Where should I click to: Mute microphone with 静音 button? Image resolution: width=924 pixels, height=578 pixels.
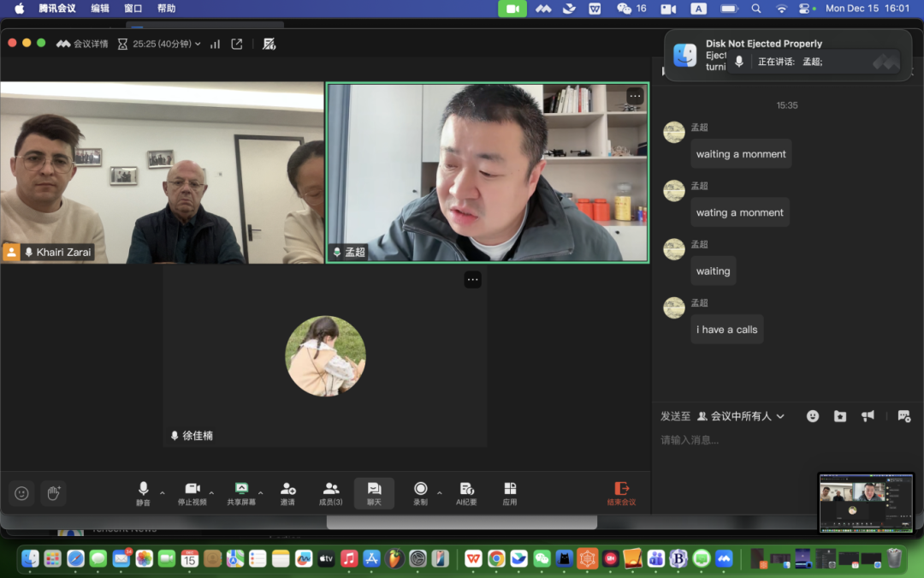143,492
